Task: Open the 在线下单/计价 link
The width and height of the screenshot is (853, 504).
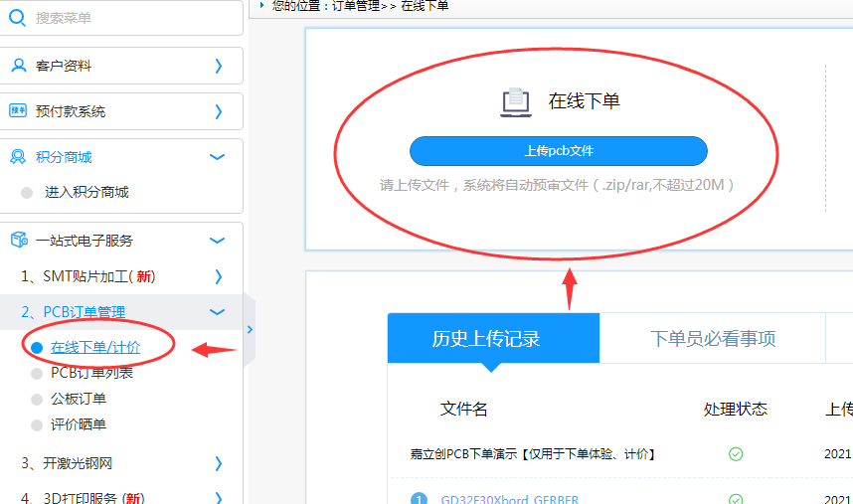Action: [x=95, y=347]
